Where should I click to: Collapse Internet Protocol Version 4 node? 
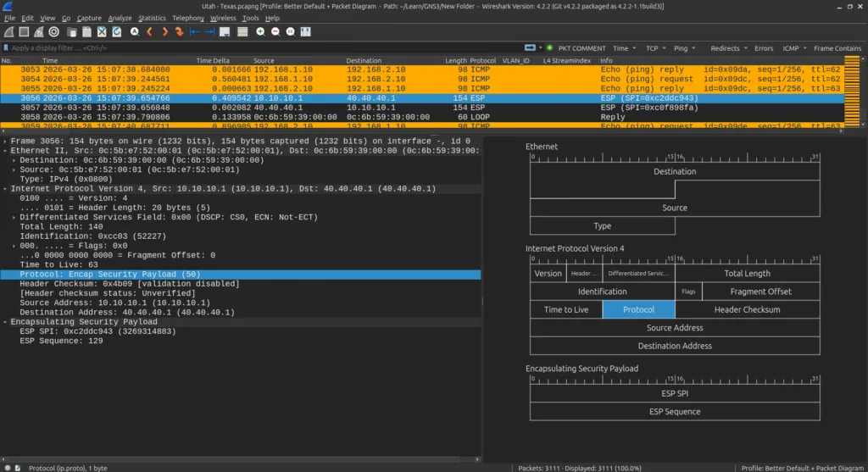5,189
